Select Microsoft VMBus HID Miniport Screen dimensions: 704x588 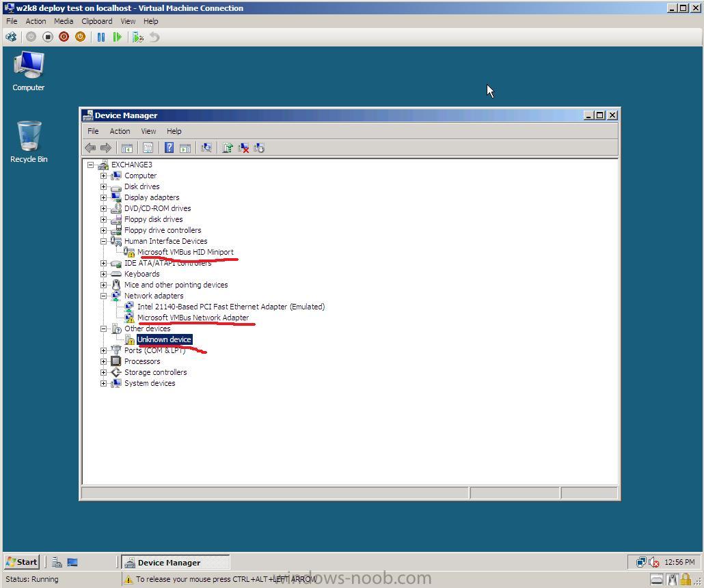click(x=185, y=252)
